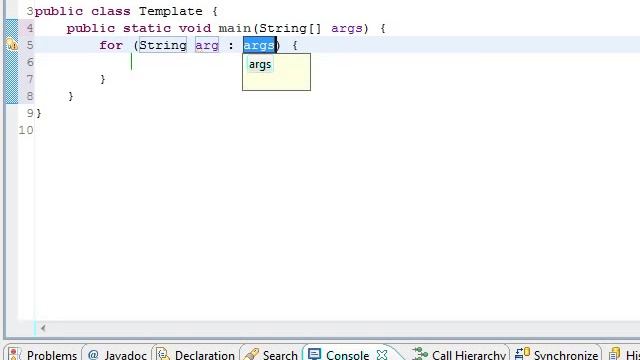Click the Search flashlight icon
The width and height of the screenshot is (640, 360).
(x=251, y=354)
